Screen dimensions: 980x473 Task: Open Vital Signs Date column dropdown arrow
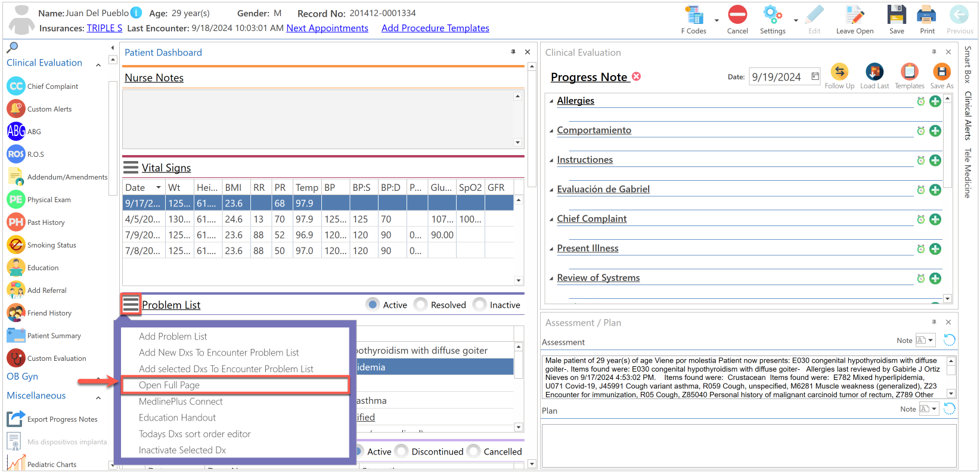pos(159,187)
